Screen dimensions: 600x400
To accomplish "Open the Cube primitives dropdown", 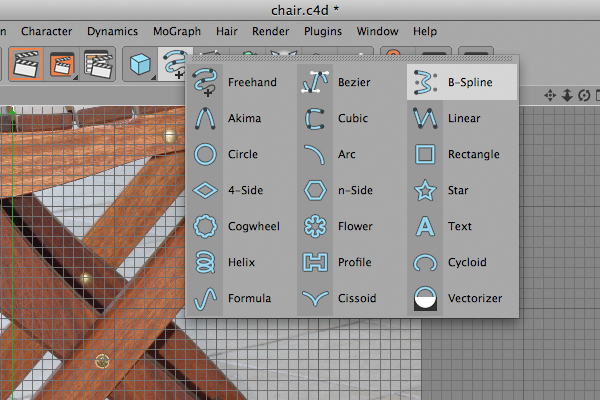I will [140, 64].
